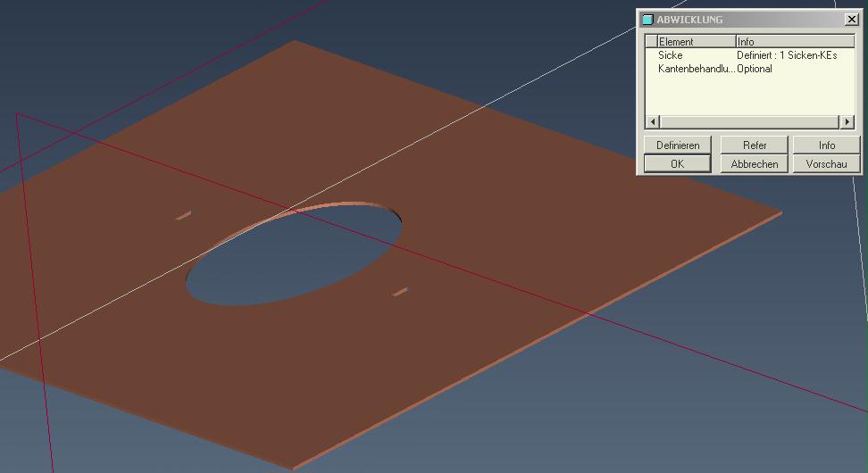Viewport: 868px width, 473px height.
Task: Click the ABWICKLUNG dialog title icon
Action: click(647, 20)
